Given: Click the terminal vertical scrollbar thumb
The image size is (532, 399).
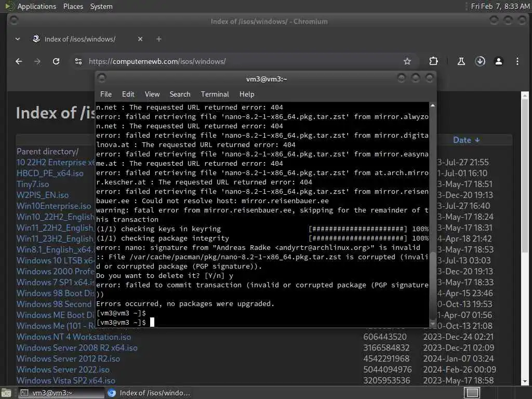Looking at the screenshot, I should pos(433,287).
